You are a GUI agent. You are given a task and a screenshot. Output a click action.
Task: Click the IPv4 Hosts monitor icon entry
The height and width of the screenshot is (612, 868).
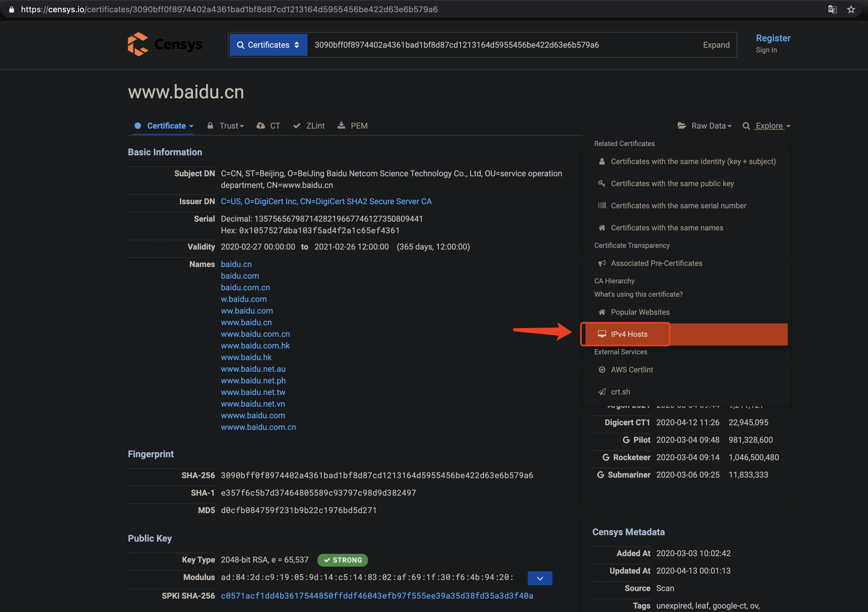629,334
